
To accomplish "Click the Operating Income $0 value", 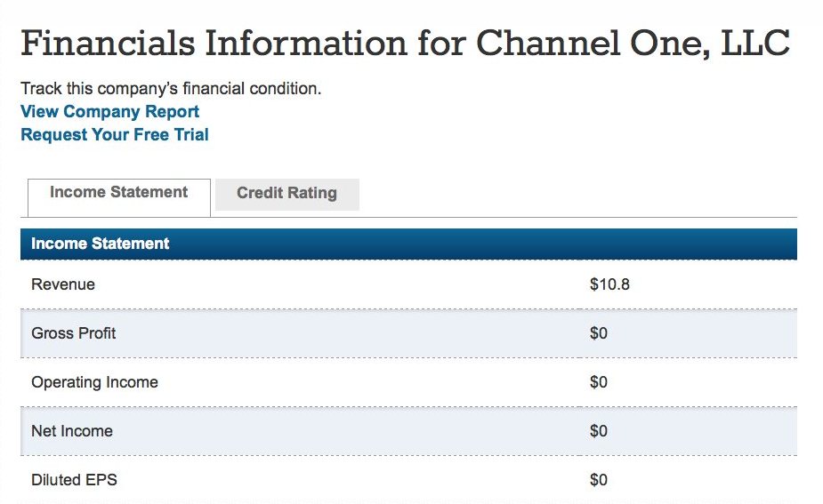I will [599, 382].
